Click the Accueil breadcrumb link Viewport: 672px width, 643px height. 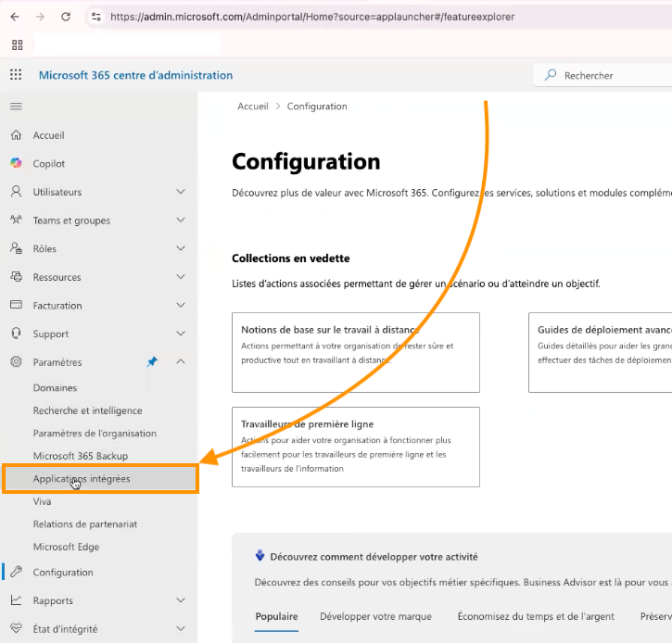pyautogui.click(x=252, y=107)
